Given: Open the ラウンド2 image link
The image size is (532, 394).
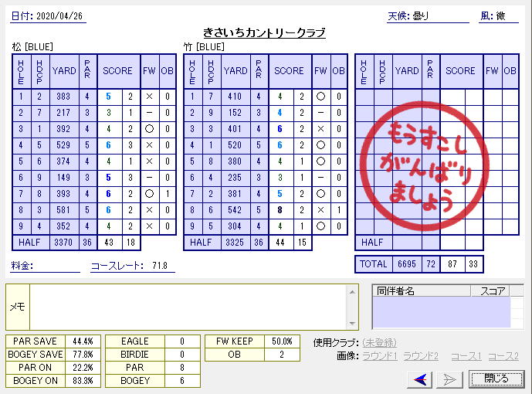Looking at the screenshot, I should [x=421, y=356].
